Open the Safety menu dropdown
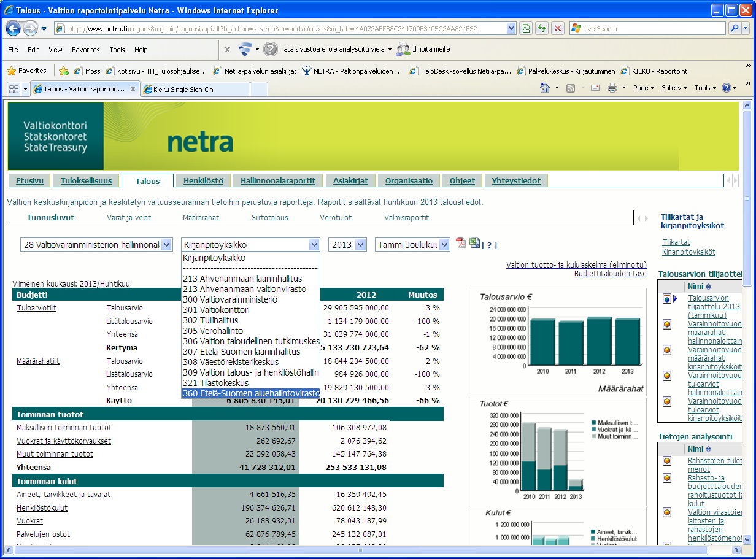This screenshot has width=756, height=559. pyautogui.click(x=674, y=88)
